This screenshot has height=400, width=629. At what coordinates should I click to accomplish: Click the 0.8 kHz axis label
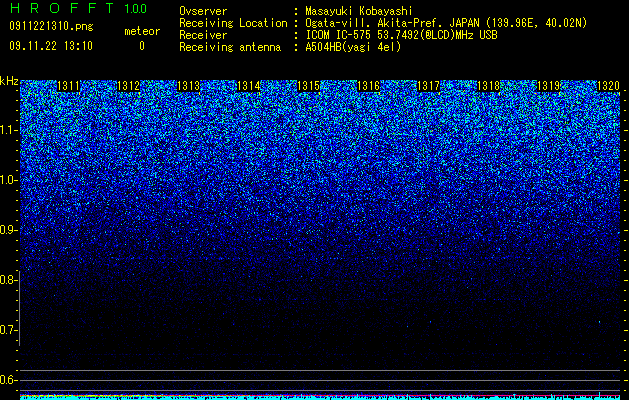8,280
